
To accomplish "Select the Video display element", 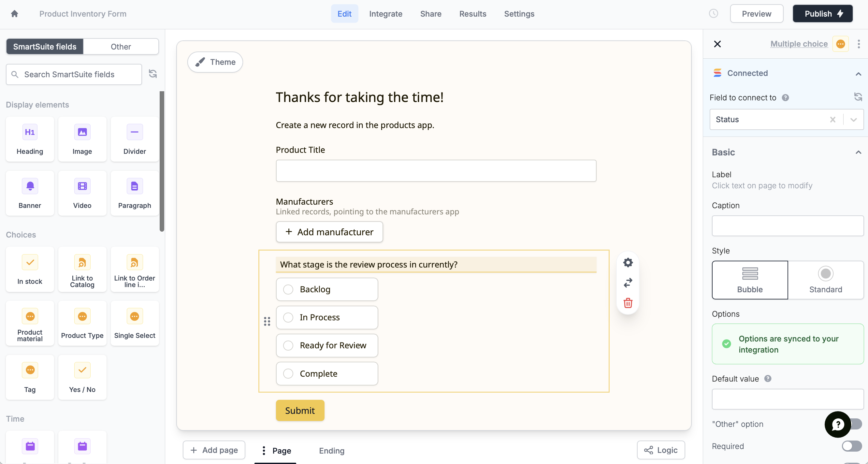I will pos(82,193).
